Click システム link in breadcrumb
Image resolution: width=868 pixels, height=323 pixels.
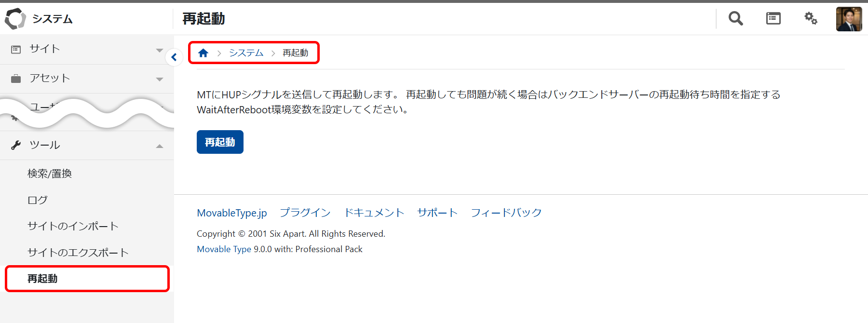(246, 53)
